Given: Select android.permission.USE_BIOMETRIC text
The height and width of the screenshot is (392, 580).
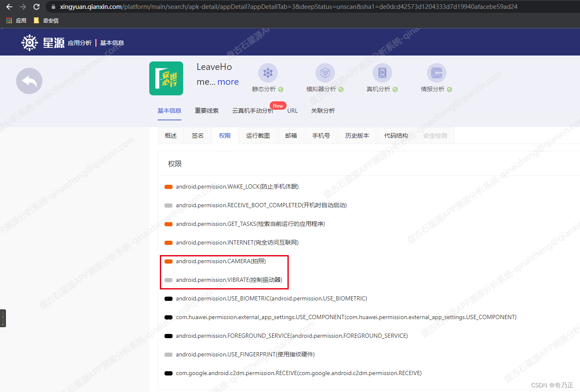Looking at the screenshot, I should pyautogui.click(x=271, y=298).
